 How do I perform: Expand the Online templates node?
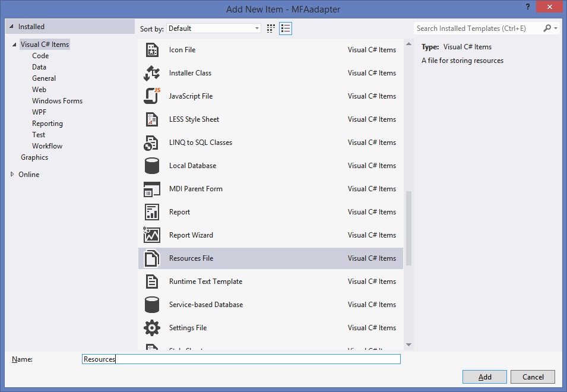(x=12, y=174)
